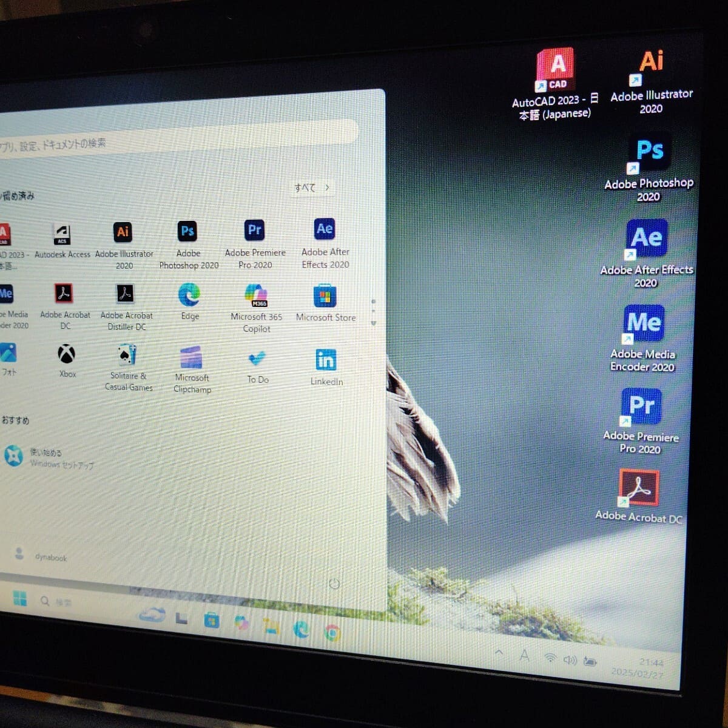728x728 pixels.
Task: Open Adobe Illustrator 2020 pinned app
Action: [x=124, y=246]
